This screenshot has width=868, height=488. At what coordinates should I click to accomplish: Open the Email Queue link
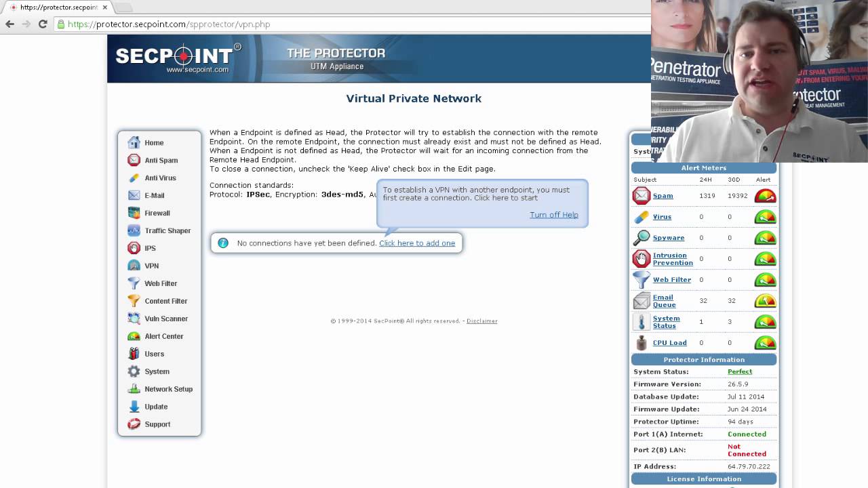click(665, 301)
